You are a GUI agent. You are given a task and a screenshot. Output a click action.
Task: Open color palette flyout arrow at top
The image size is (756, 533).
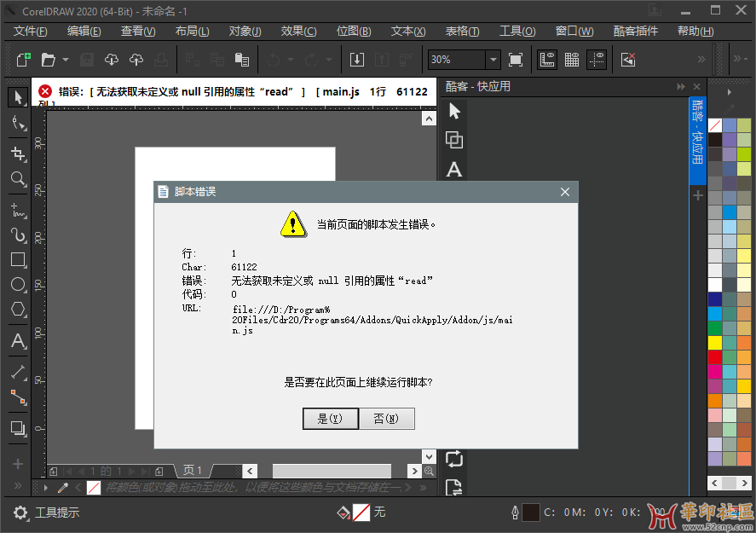[730, 92]
